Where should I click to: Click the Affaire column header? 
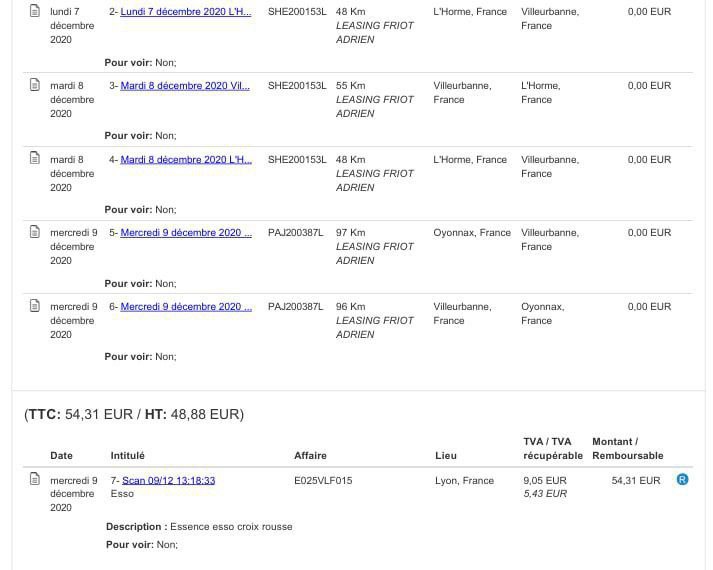[x=310, y=455]
